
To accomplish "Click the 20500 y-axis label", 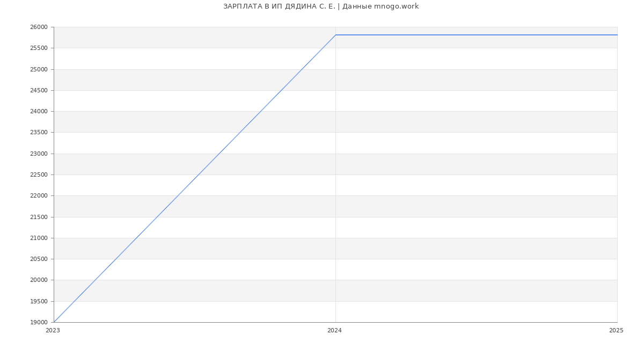I will pyautogui.click(x=39, y=259).
